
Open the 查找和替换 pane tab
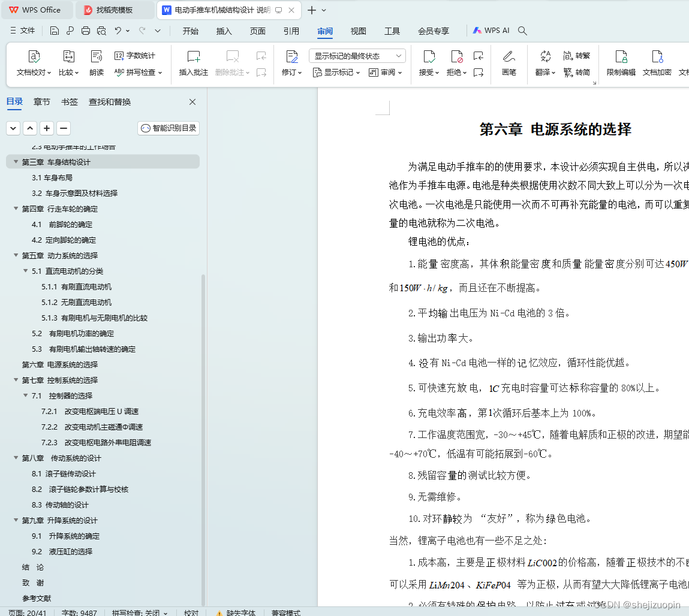110,102
